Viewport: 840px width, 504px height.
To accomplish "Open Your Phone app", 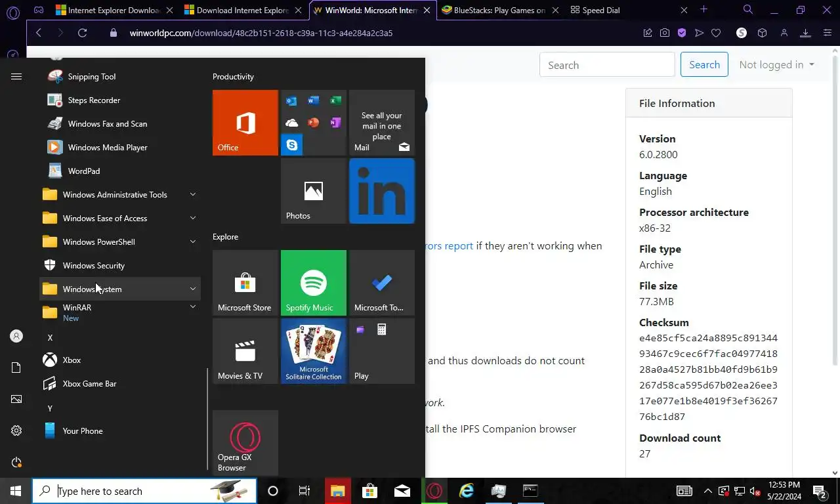I will click(x=121, y=431).
